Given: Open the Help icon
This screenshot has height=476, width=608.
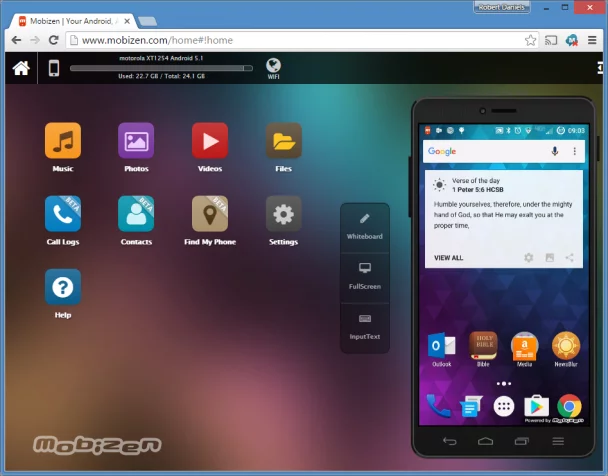Looking at the screenshot, I should coord(63,287).
